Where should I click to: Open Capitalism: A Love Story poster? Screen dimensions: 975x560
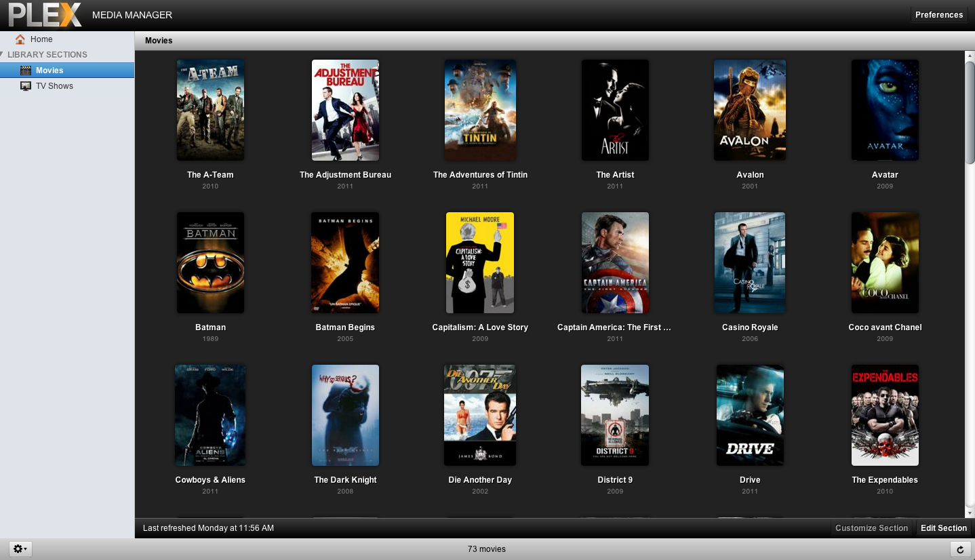480,262
